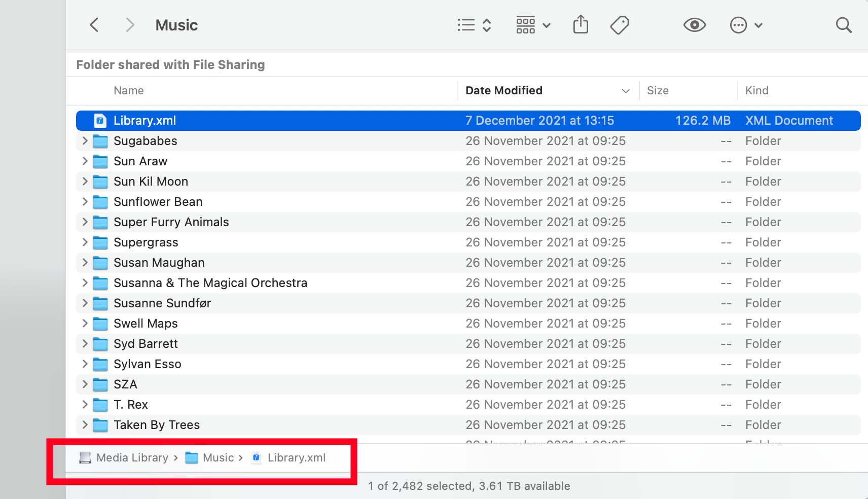868x499 pixels.
Task: Click the Search magnifier icon
Action: 844,25
